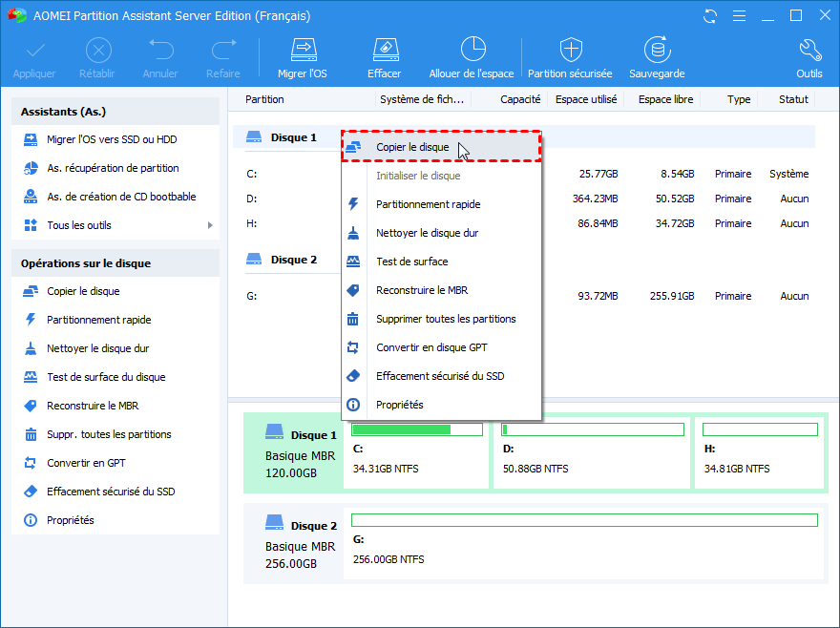Click the C: 34.31GB NTFS partition block
The height and width of the screenshot is (628, 840).
(416, 452)
